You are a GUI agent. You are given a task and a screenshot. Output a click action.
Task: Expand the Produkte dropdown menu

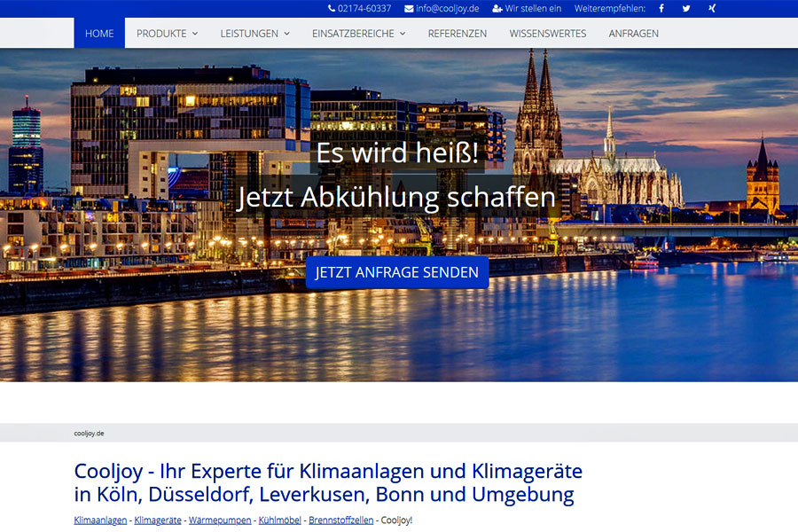pyautogui.click(x=167, y=34)
